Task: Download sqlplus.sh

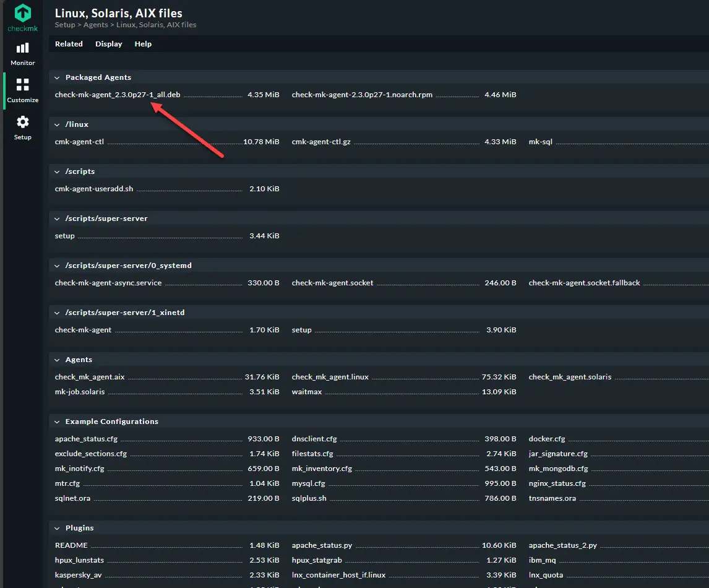Action: tap(309, 498)
